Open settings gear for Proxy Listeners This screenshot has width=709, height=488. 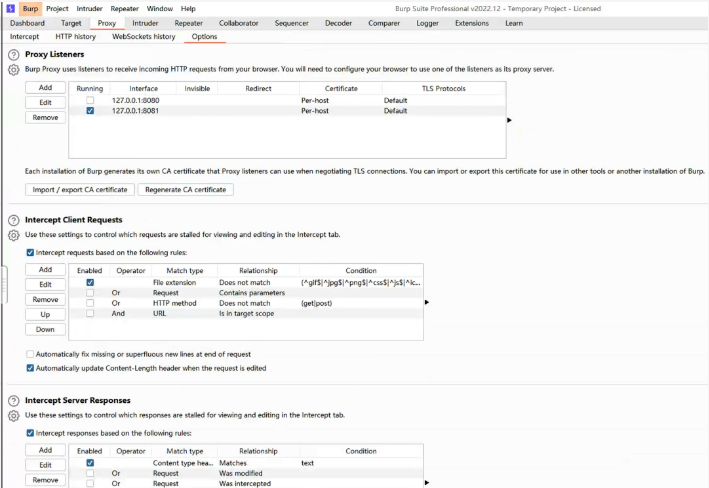14,70
